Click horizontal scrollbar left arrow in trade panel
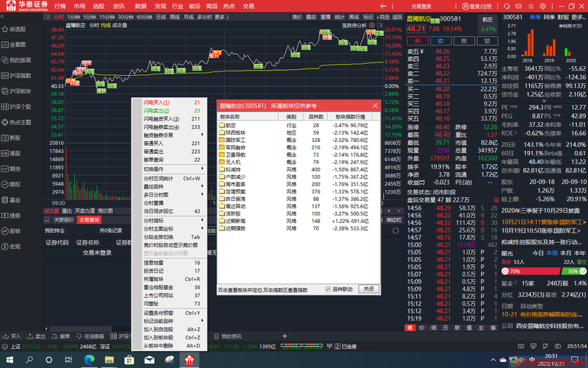Image resolution: width=588 pixels, height=368 pixels. point(46,328)
